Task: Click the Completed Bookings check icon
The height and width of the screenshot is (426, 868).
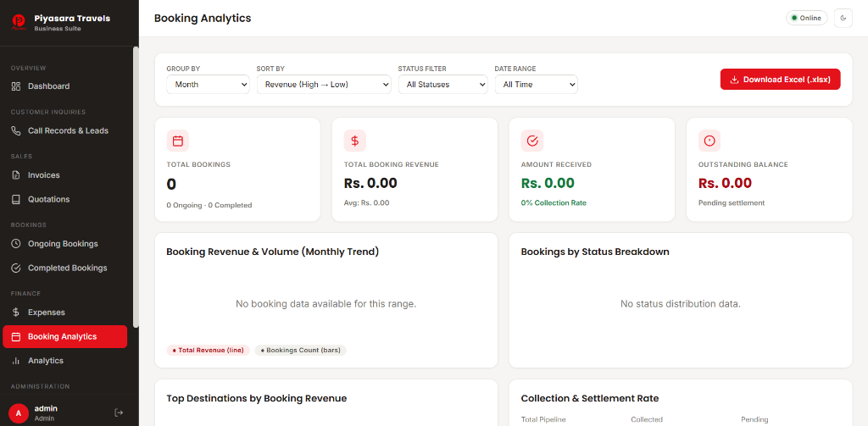Action: (x=16, y=268)
